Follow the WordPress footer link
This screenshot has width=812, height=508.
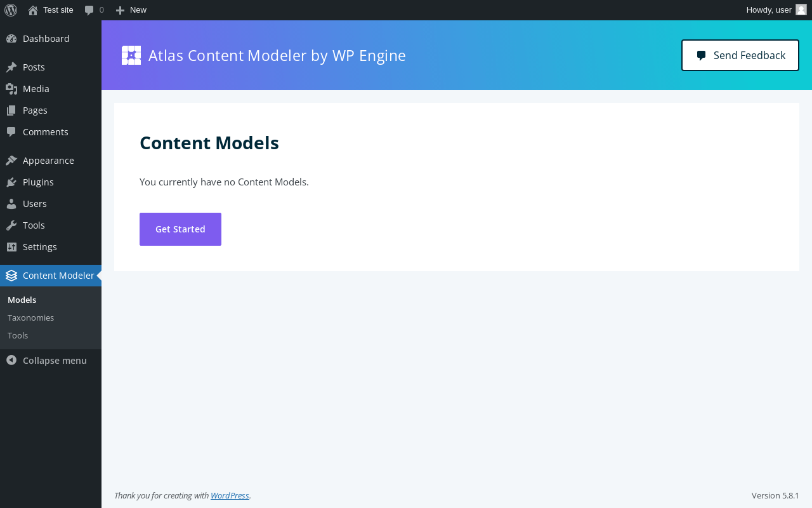[230, 495]
